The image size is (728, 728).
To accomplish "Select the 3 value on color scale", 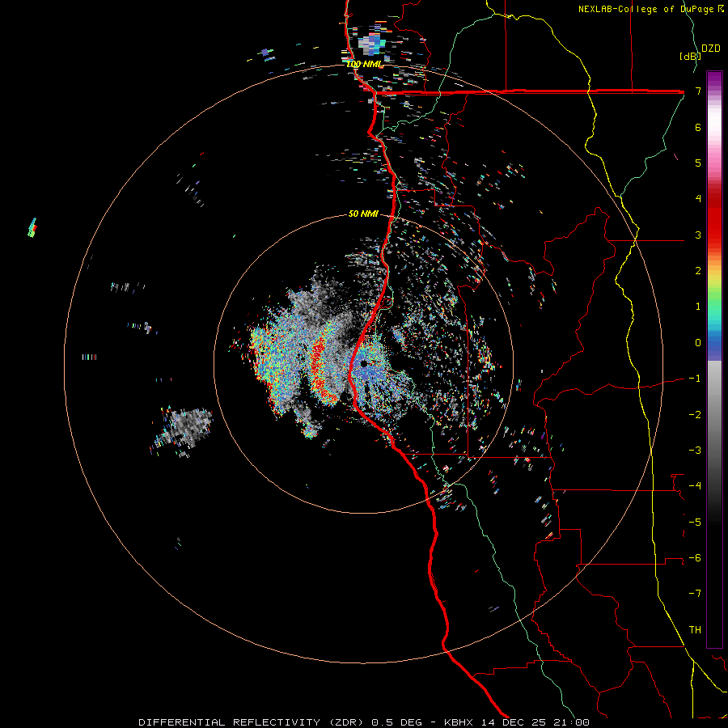I will tap(698, 235).
